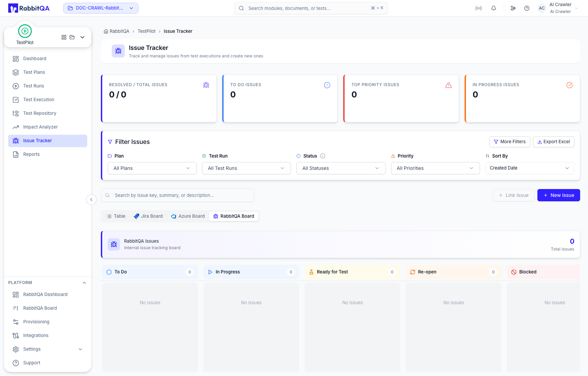This screenshot has width=588, height=376.
Task: Open the Impact Analyzer page
Action: (48, 127)
